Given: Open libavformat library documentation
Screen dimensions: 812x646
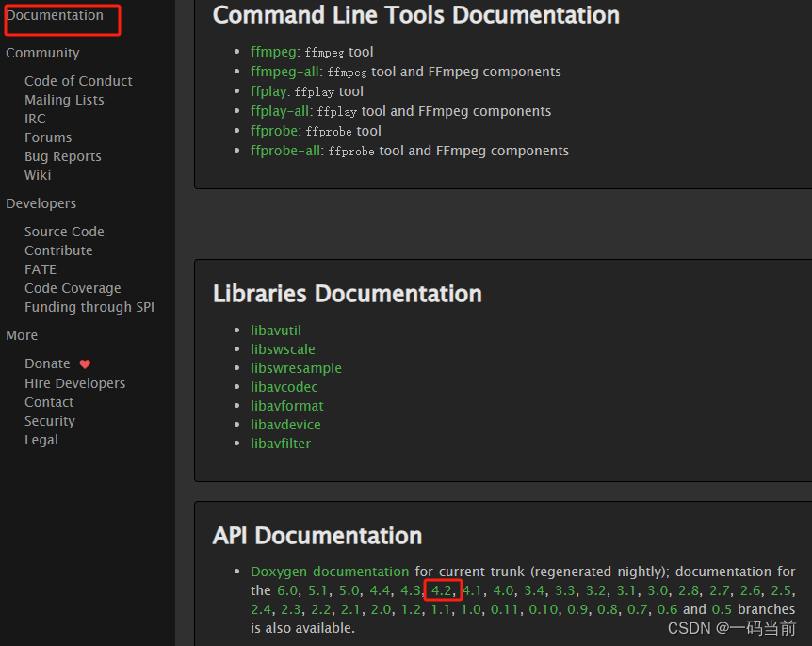Looking at the screenshot, I should coord(287,406).
